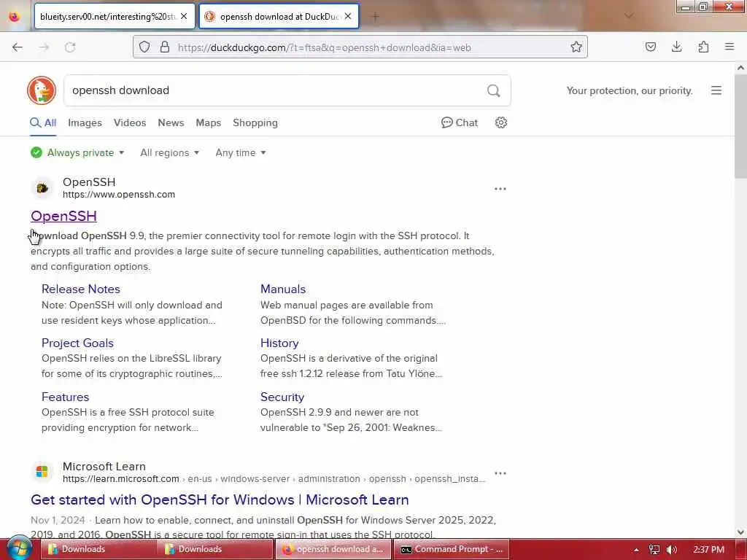
Task: Select the All search tab
Action: 43,122
